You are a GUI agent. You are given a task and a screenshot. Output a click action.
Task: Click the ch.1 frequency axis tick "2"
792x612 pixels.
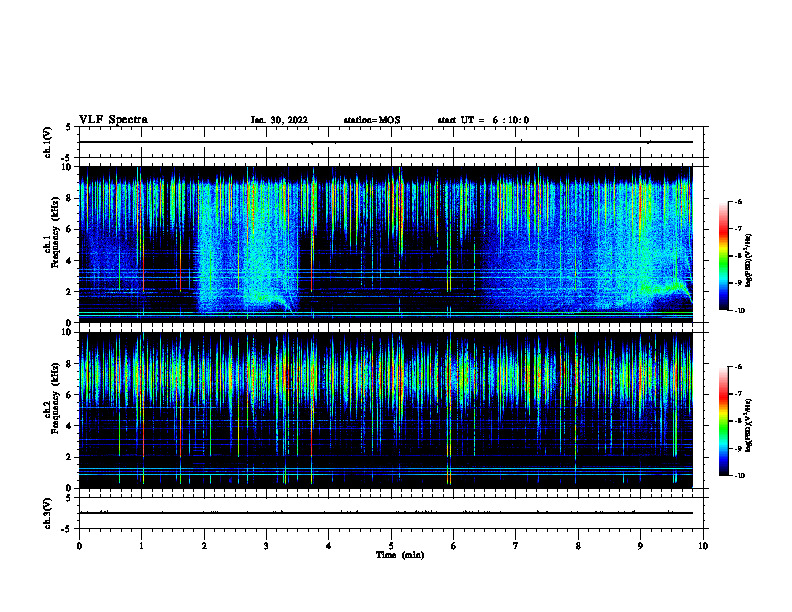pyautogui.click(x=70, y=292)
